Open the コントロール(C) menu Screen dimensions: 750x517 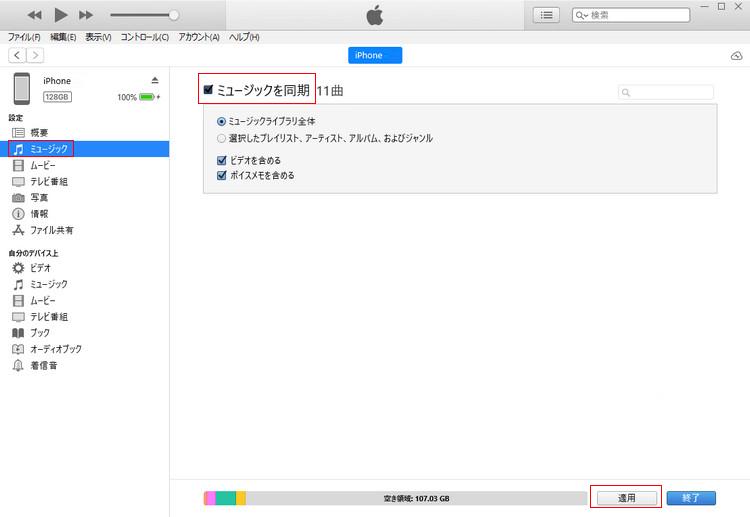[x=144, y=37]
